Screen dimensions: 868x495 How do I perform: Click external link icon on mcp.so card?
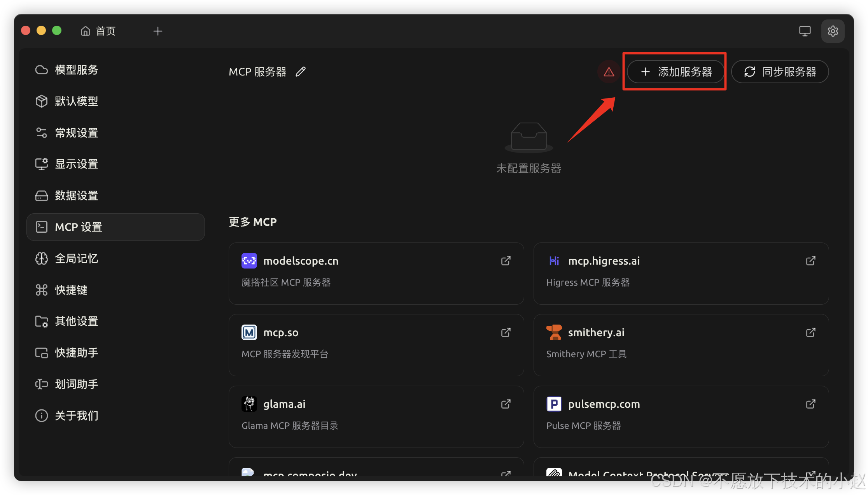pyautogui.click(x=506, y=332)
